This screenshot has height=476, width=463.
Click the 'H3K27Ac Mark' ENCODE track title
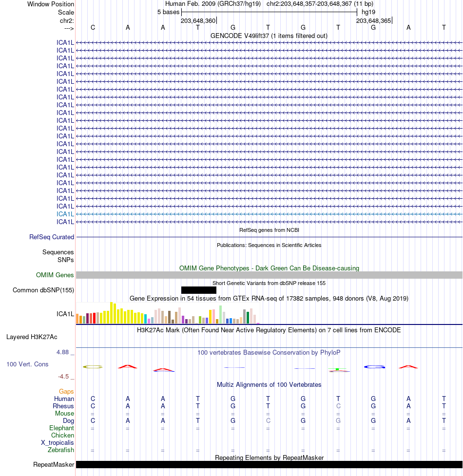(269, 330)
